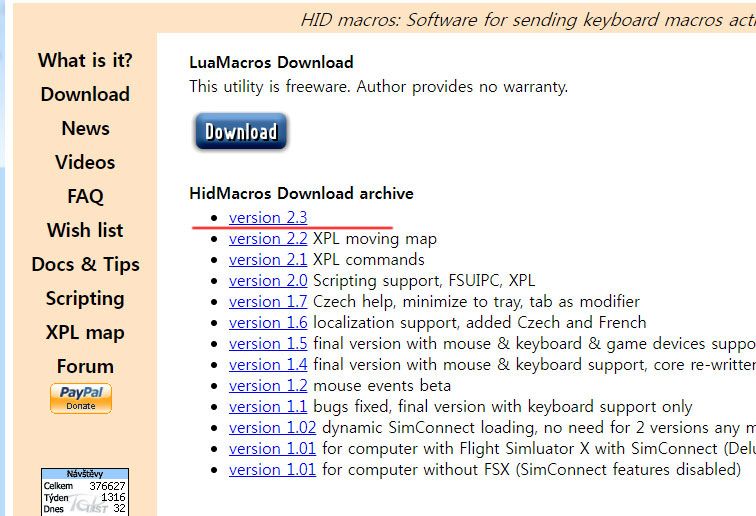
Task: Visit the Forum page
Action: [x=85, y=367]
